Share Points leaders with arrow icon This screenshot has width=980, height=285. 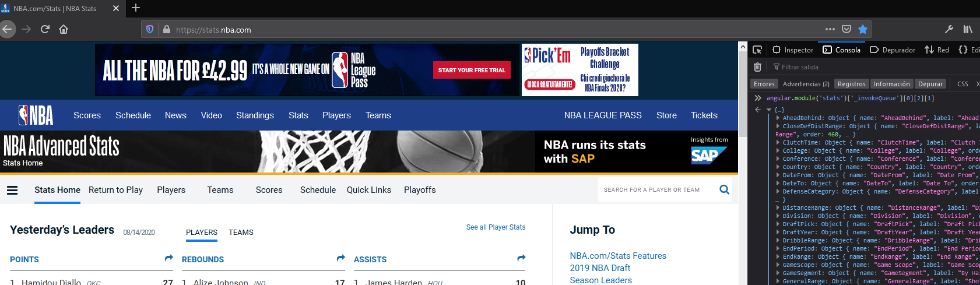[x=168, y=258]
